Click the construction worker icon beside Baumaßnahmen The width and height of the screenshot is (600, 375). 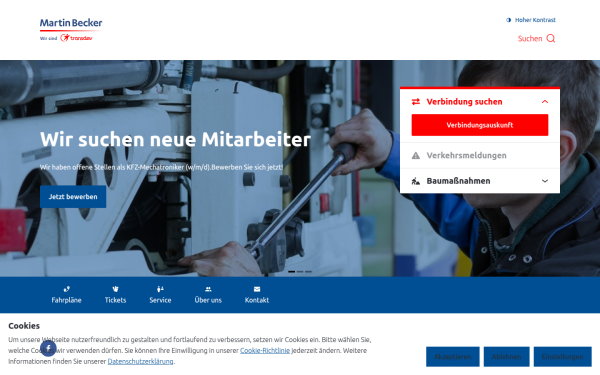pos(416,181)
